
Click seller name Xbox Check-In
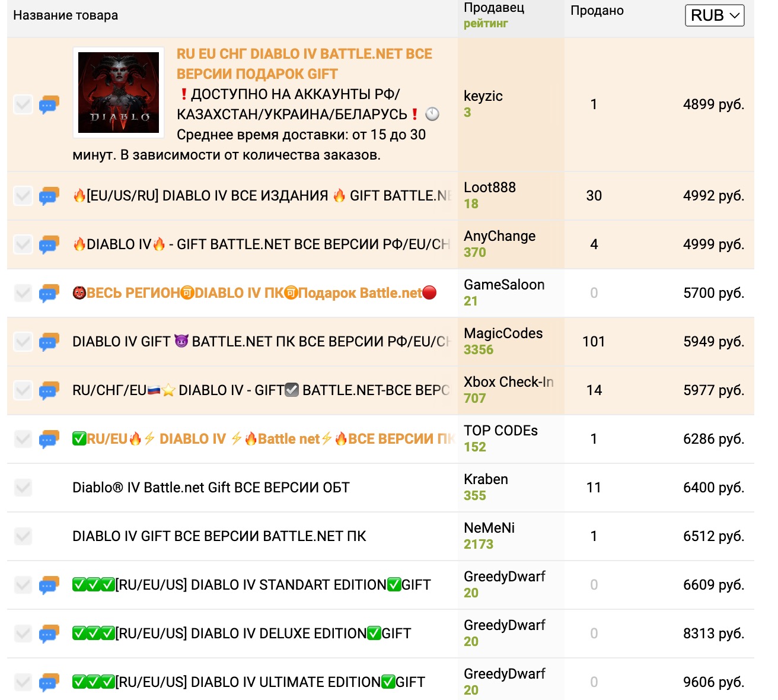tap(509, 382)
